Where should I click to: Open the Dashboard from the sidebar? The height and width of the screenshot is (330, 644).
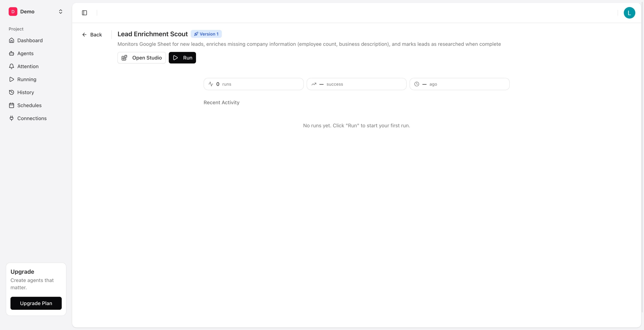[30, 40]
